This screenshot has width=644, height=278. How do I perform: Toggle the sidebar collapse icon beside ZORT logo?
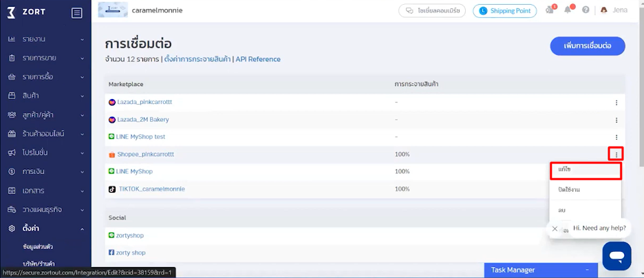pos(76,12)
